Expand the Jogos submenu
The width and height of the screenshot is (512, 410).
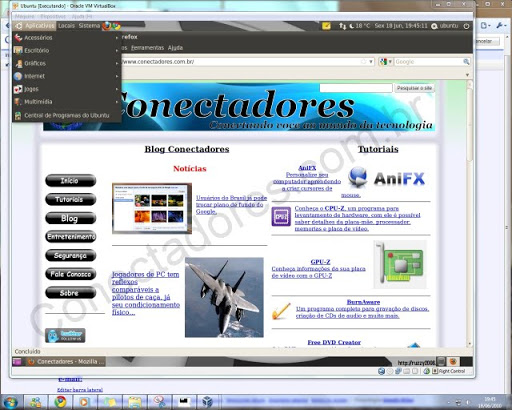(66, 89)
